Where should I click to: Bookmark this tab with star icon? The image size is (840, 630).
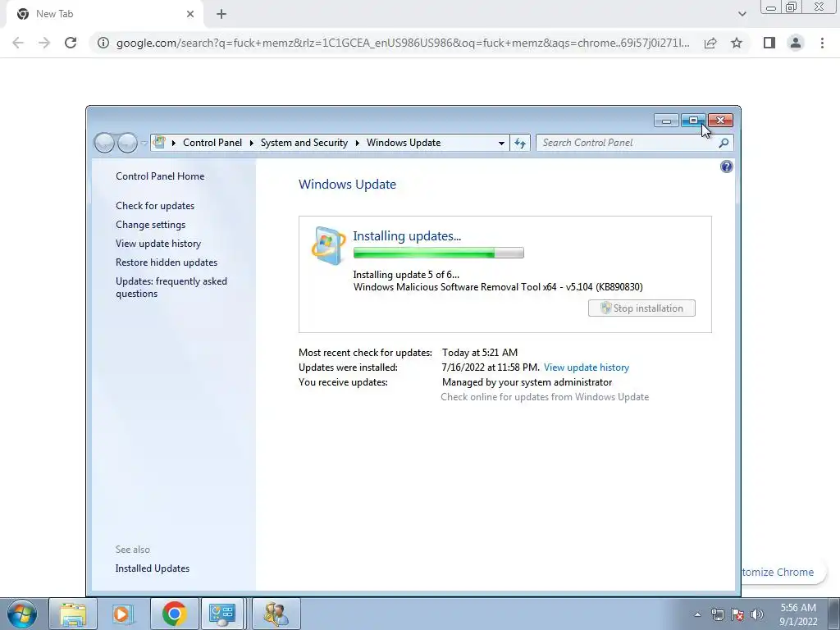[x=737, y=43]
